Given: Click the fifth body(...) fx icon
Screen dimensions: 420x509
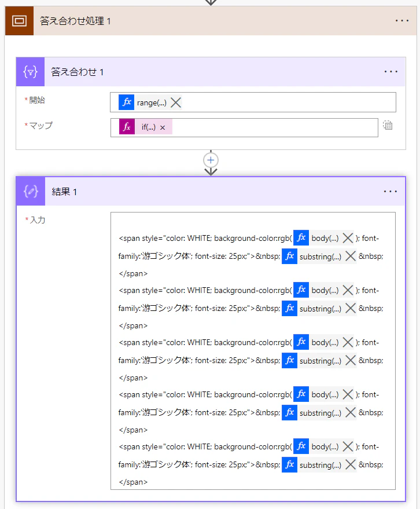Looking at the screenshot, I should pos(301,446).
